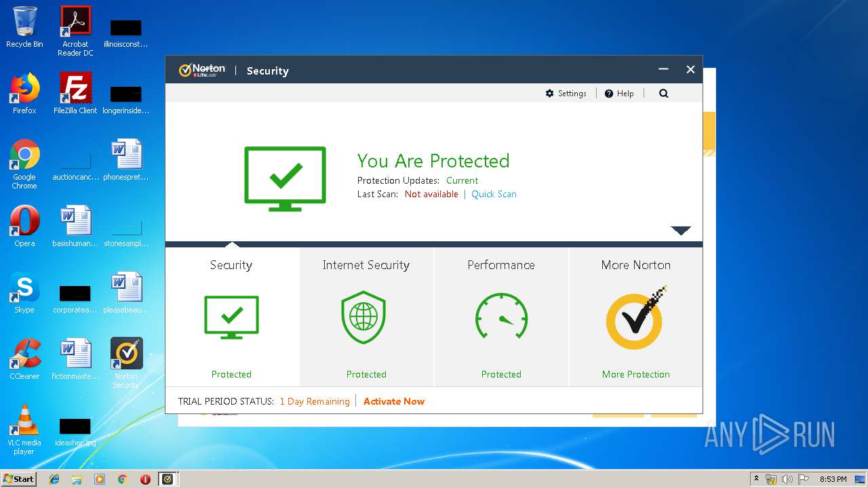Open Acrobat Reader DC desktop icon
Viewport: 868px width, 488px height.
(x=75, y=31)
